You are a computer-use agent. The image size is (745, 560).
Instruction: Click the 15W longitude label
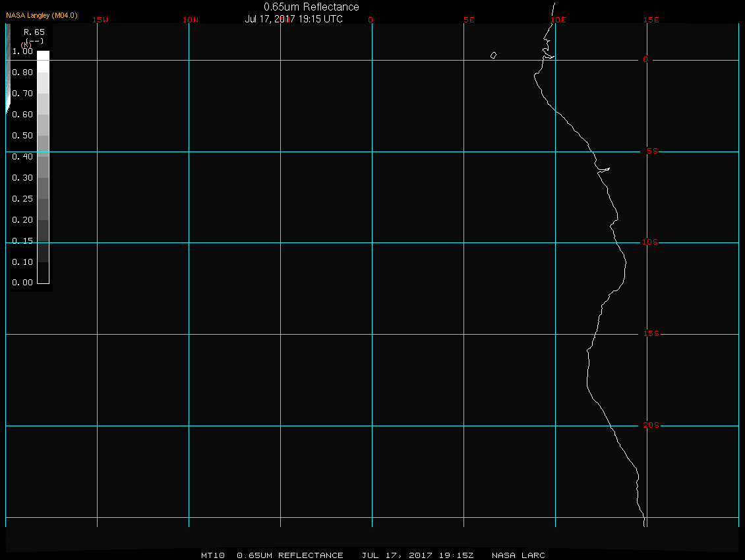(100, 20)
